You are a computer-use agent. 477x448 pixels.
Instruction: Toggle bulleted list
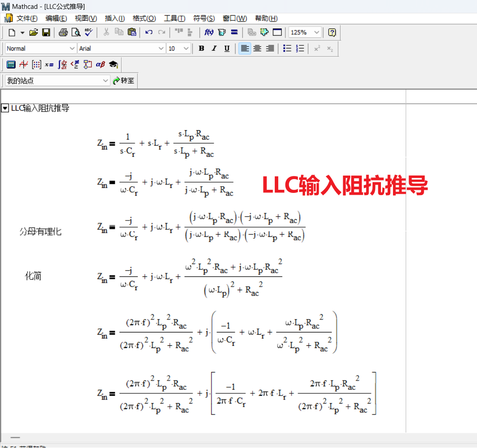click(287, 48)
